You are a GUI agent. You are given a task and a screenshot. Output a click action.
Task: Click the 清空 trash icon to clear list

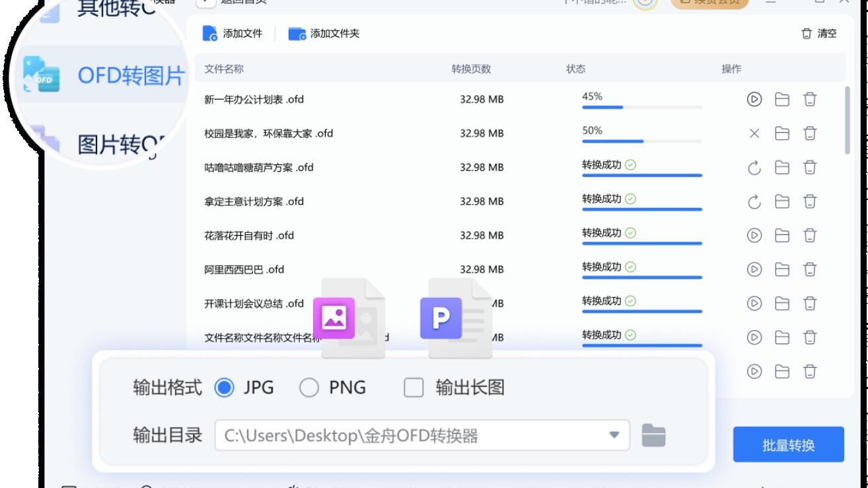point(807,34)
